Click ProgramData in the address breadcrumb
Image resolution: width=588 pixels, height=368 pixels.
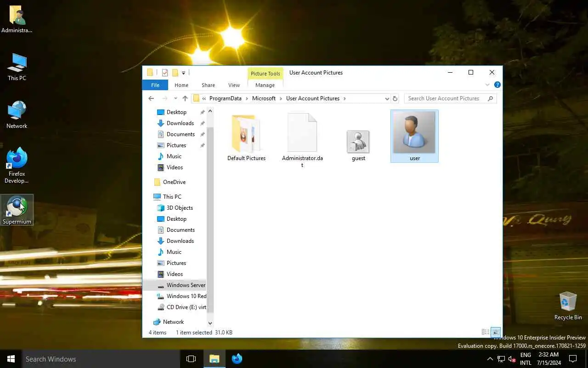point(225,98)
